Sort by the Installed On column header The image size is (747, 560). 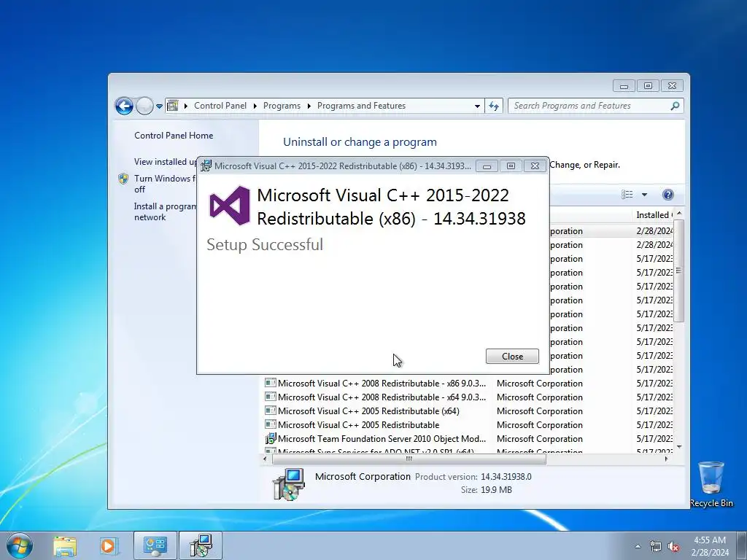pyautogui.click(x=654, y=215)
